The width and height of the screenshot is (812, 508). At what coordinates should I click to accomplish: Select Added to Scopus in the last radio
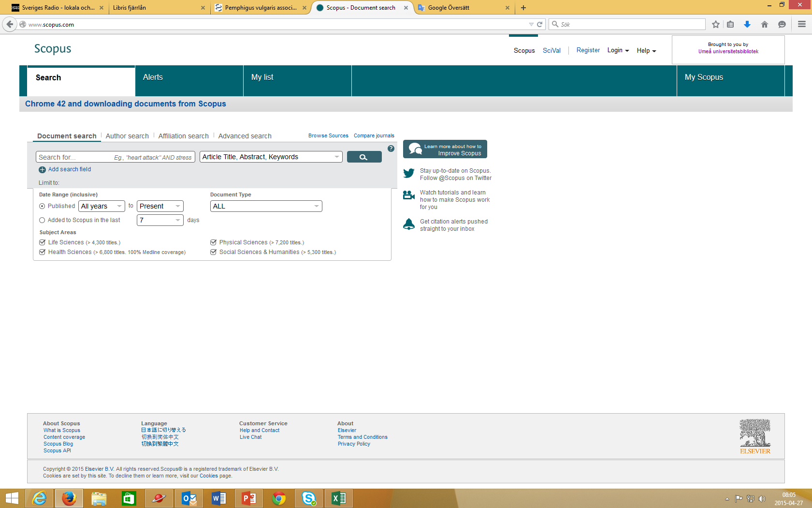[x=42, y=220]
